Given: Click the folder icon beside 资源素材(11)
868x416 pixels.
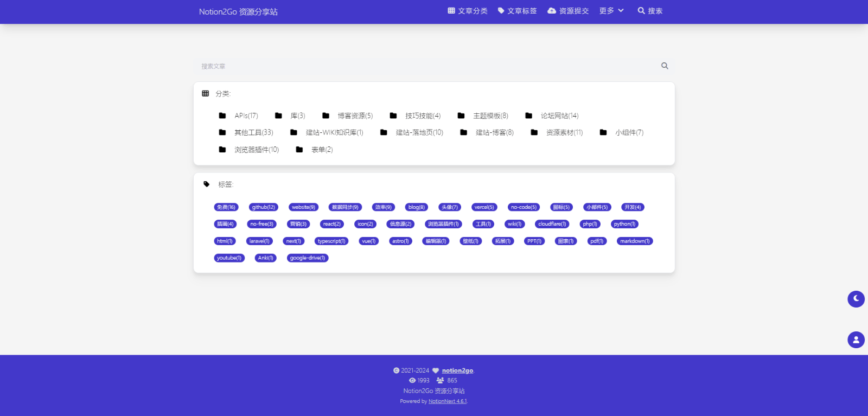Looking at the screenshot, I should coord(534,132).
